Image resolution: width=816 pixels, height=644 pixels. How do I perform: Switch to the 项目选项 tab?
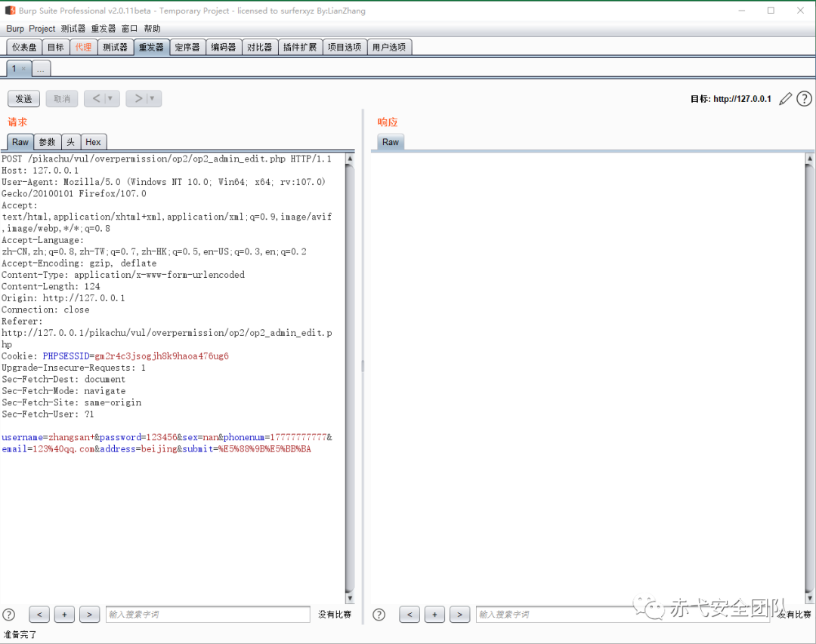click(345, 48)
